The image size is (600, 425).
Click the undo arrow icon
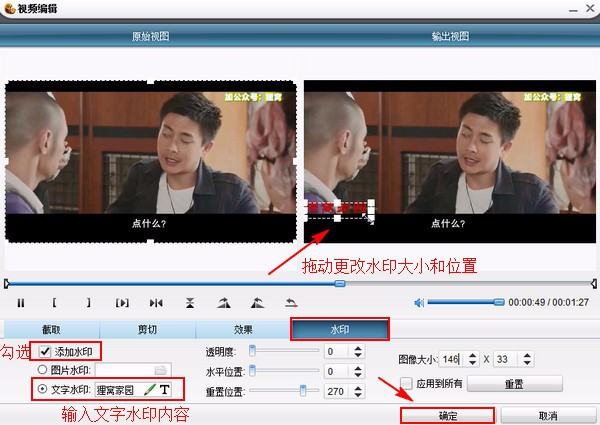291,303
